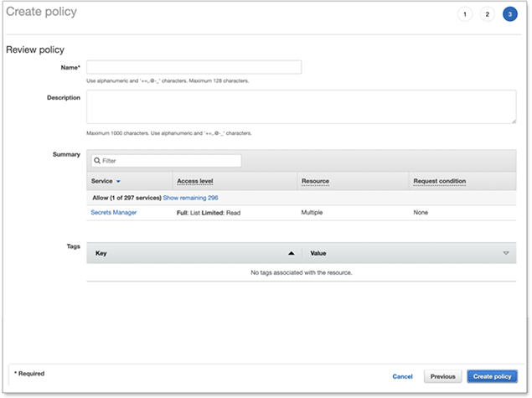Click the Value column sort arrow
The width and height of the screenshot is (532, 398).
coord(506,252)
